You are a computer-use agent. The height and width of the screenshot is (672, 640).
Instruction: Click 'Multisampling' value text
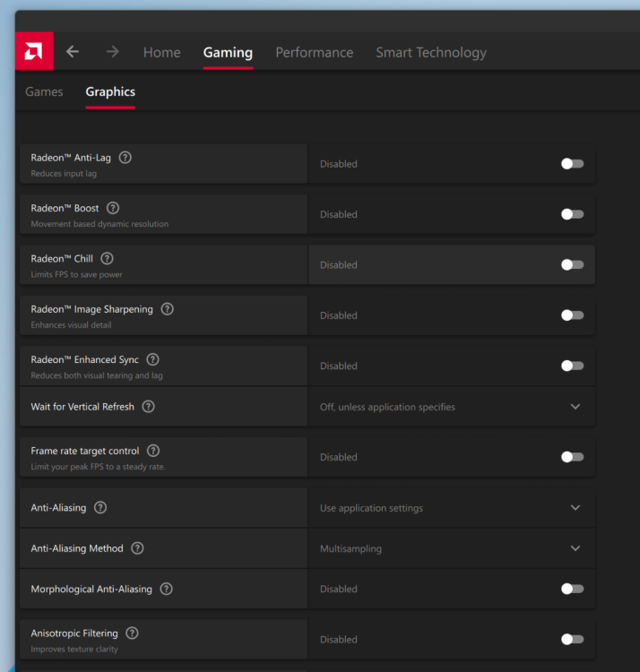pos(350,548)
